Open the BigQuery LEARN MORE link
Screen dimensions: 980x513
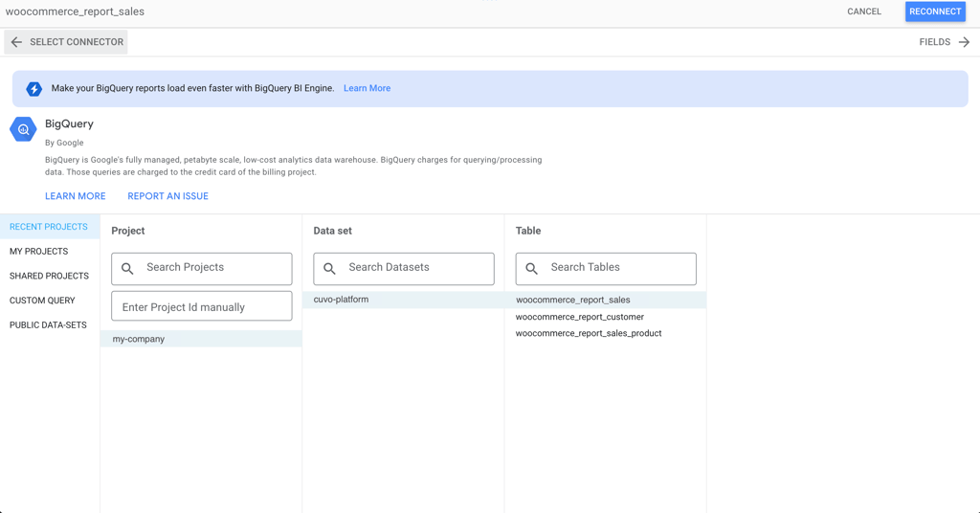(x=76, y=196)
